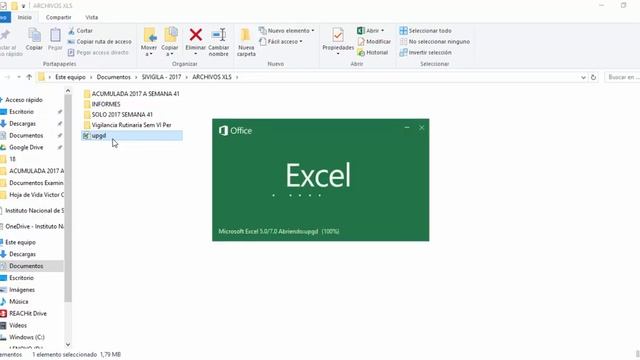Click the Office logo on splash
Viewport: 640px width, 360px height.
[x=235, y=131]
